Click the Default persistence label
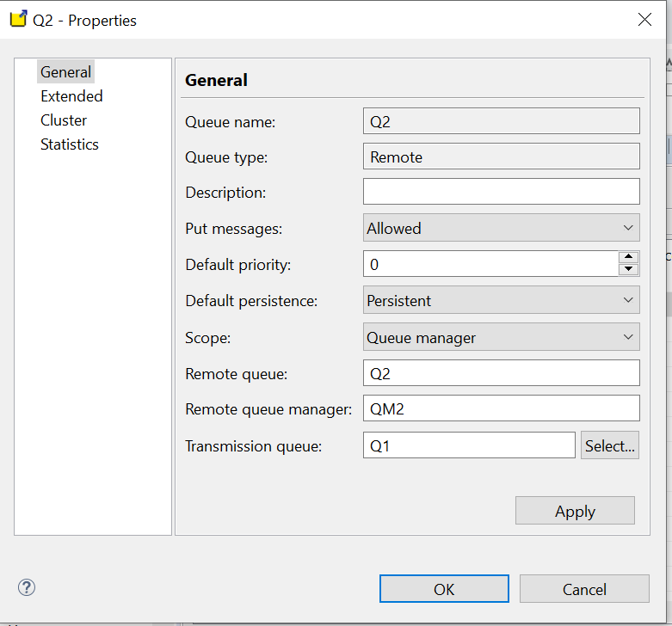 click(251, 301)
